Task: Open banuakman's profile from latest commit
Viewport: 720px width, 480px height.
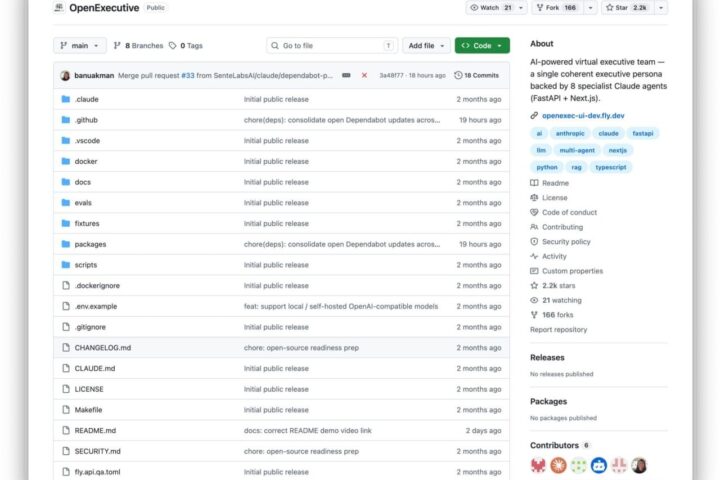Action: tap(94, 75)
